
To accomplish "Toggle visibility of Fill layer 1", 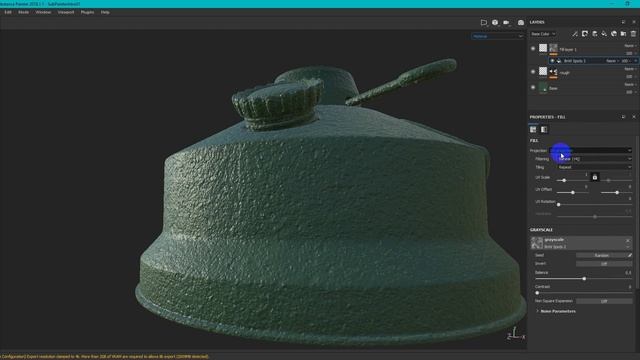I will click(533, 49).
